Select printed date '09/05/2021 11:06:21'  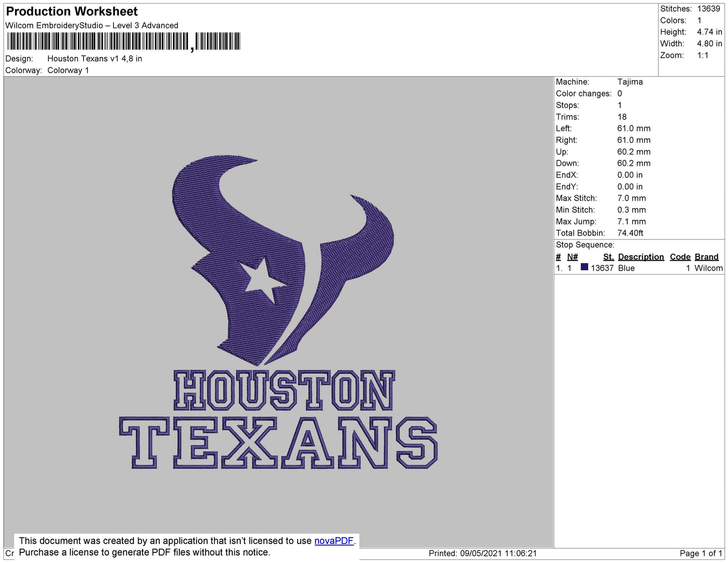[498, 553]
